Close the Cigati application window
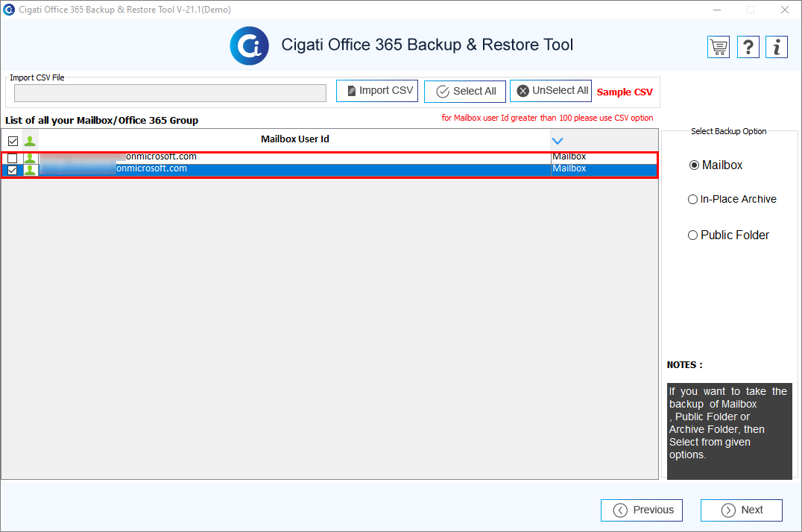The image size is (802, 532). click(785, 10)
